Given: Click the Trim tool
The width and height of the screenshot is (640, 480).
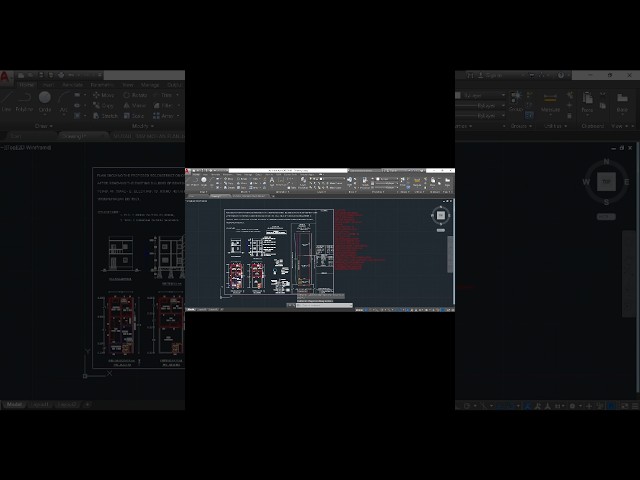Looking at the screenshot, I should pyautogui.click(x=163, y=95).
